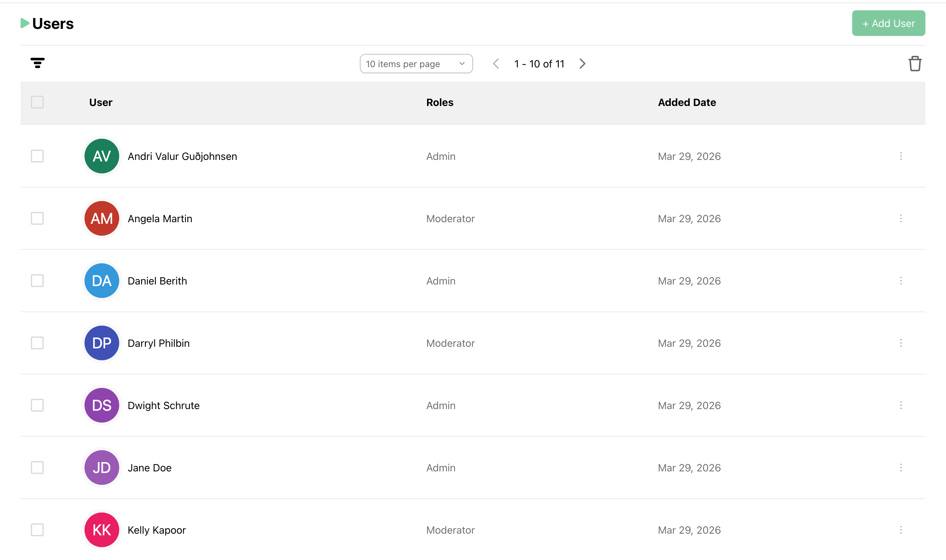946x560 pixels.
Task: Expand the 10 items per page dropdown
Action: tap(416, 64)
